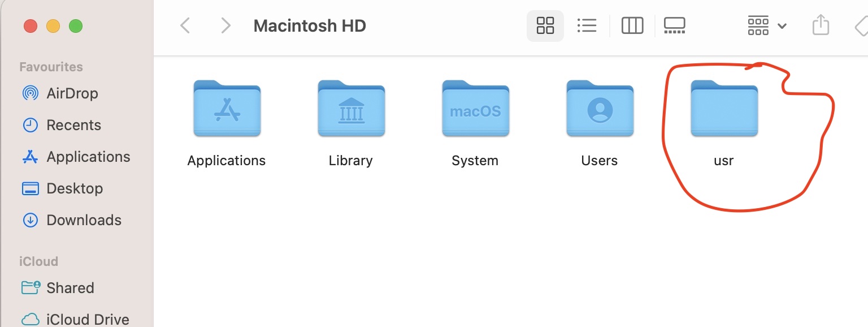Click the iCloud Drive cloud icon
This screenshot has width=868, height=327.
click(30, 319)
